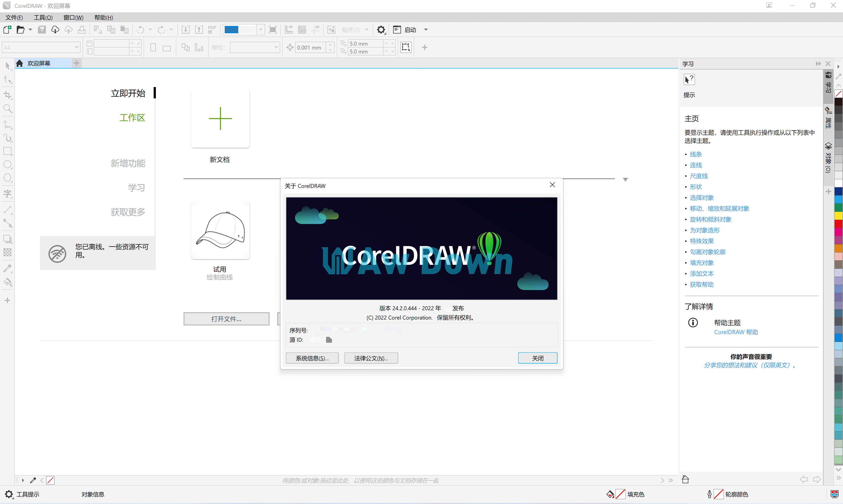Pick the yellow swatch in color palette
The image size is (843, 504).
coord(839,216)
